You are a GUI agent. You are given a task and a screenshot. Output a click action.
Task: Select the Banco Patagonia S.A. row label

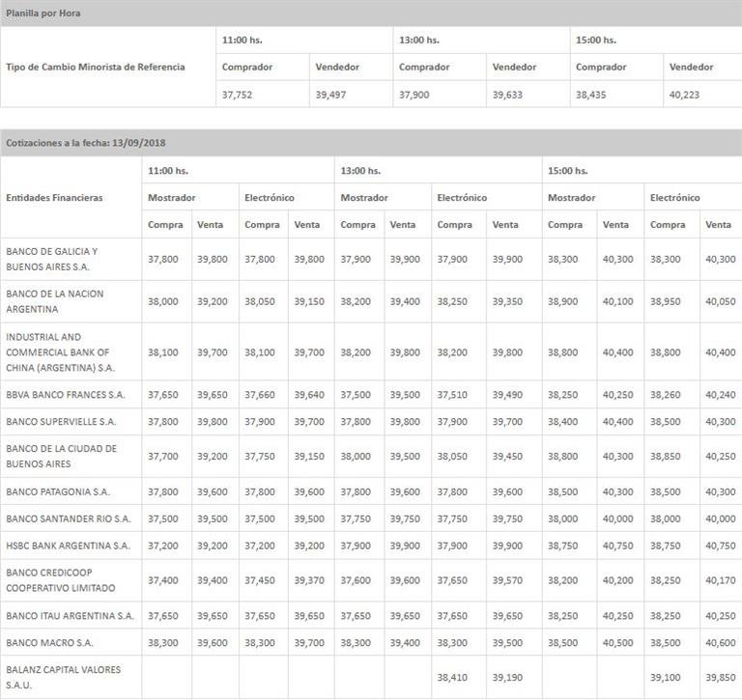tap(58, 491)
